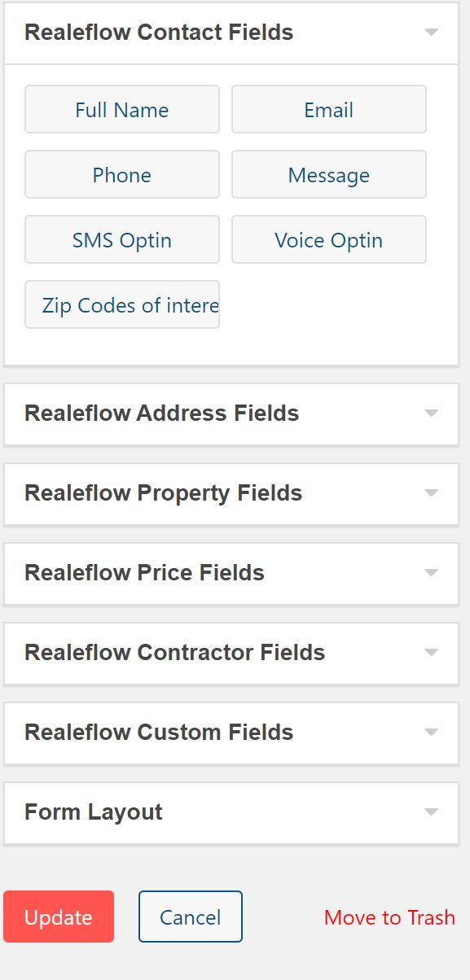
Task: Add the Voice Optin field
Action: (329, 239)
